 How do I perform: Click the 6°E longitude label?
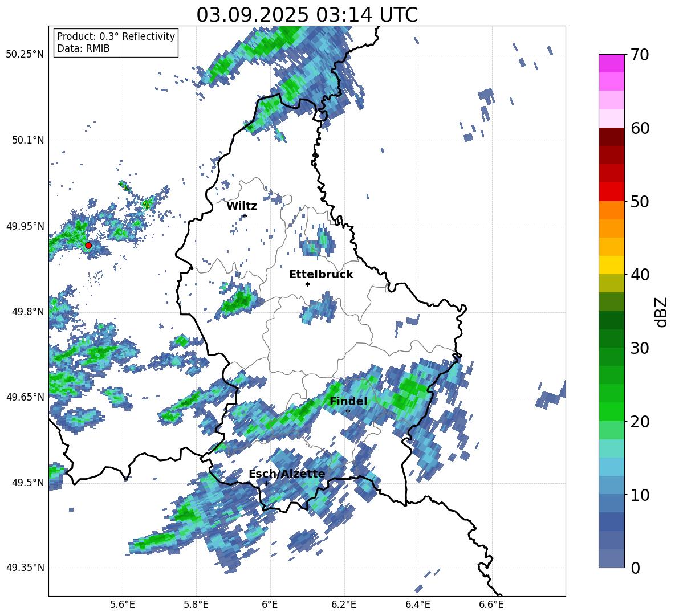pyautogui.click(x=270, y=605)
